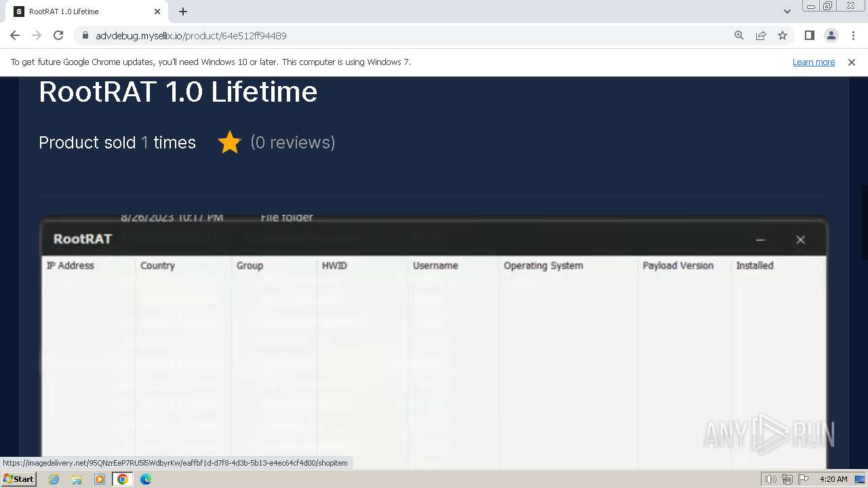View site information lock icon
This screenshot has width=868, height=488.
point(85,35)
